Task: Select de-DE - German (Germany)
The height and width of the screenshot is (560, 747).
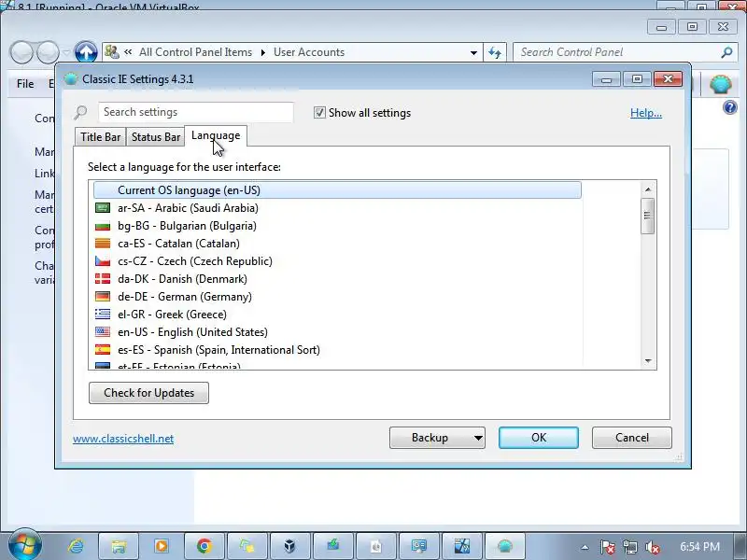Action: click(337, 297)
